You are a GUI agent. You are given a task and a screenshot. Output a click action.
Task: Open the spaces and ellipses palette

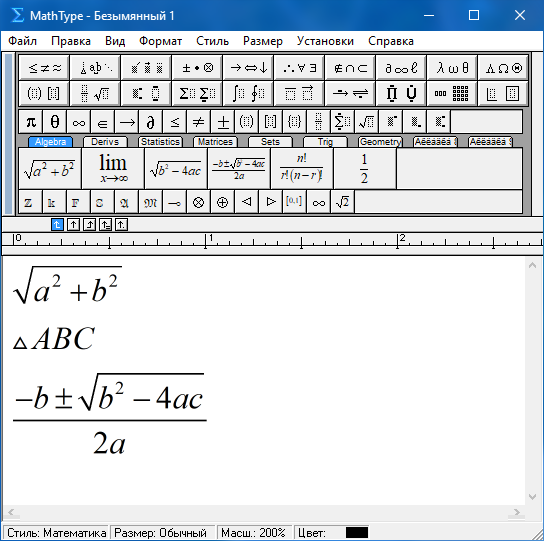click(x=95, y=68)
